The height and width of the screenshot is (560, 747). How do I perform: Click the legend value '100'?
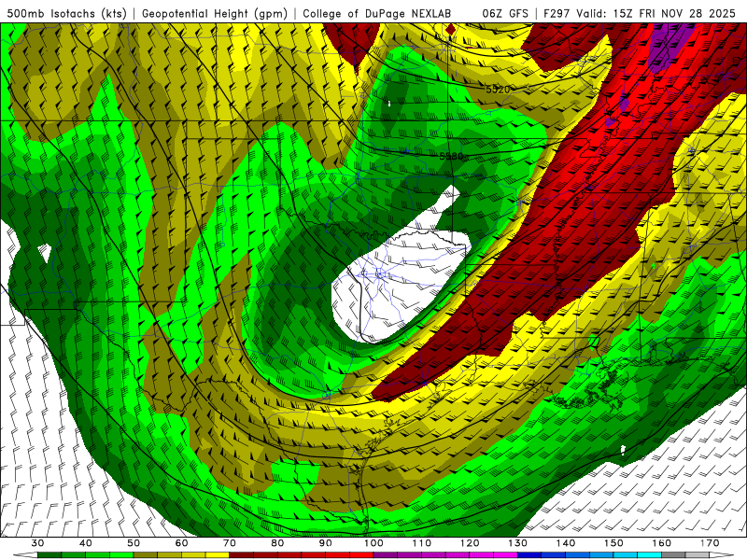coord(374,543)
